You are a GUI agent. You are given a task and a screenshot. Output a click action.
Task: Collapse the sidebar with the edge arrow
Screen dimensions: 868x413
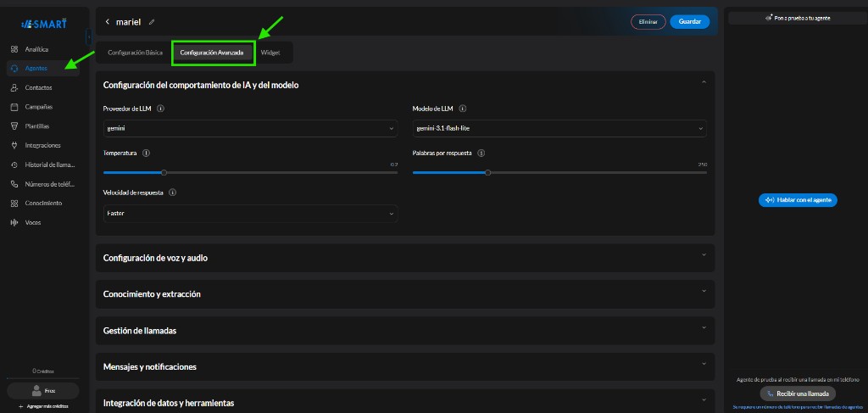point(88,36)
